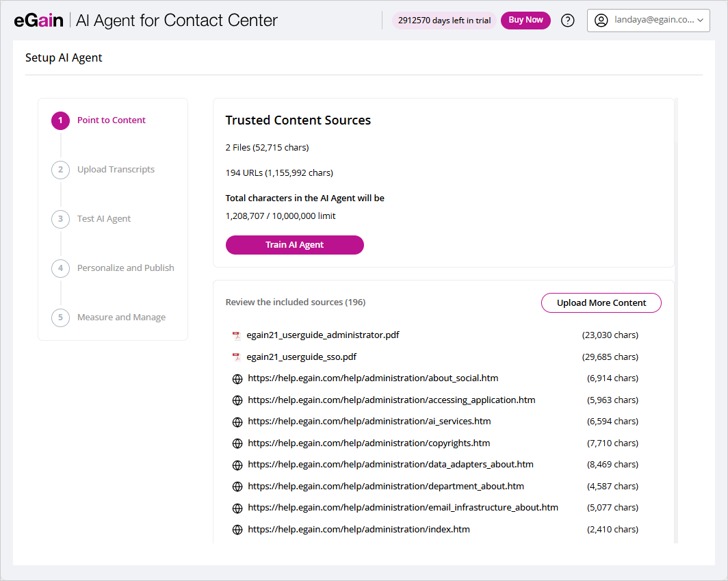Click PDF icon for egain21_userguide_sso.pdf
728x581 pixels.
tap(237, 357)
